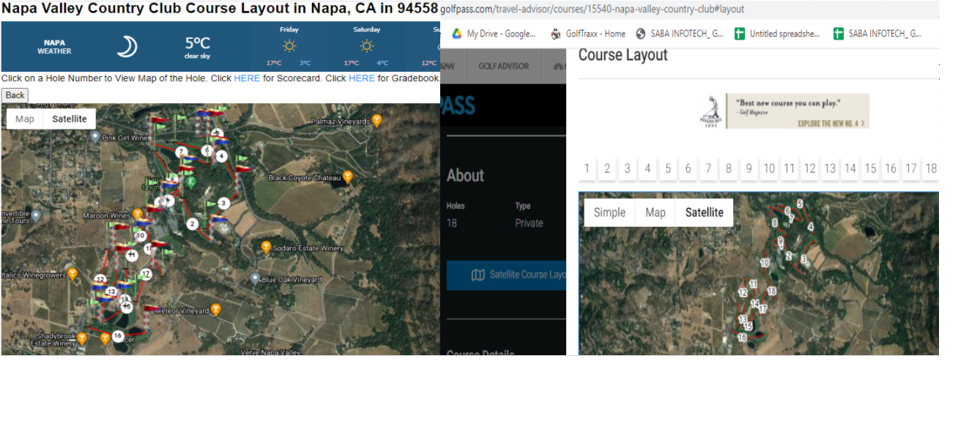Select hole 8 marker on GolfPass satellite map

pos(774,223)
